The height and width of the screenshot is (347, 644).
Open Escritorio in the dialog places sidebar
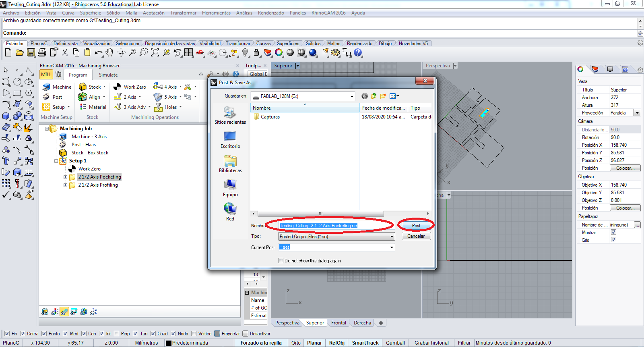(230, 140)
